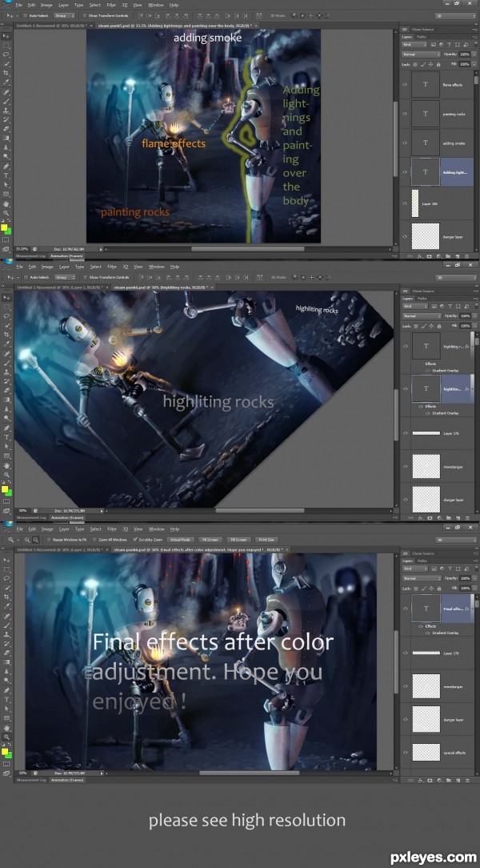480x868 pixels.
Task: Select the Path Selection tool in highliting rocks window
Action: coord(6,447)
